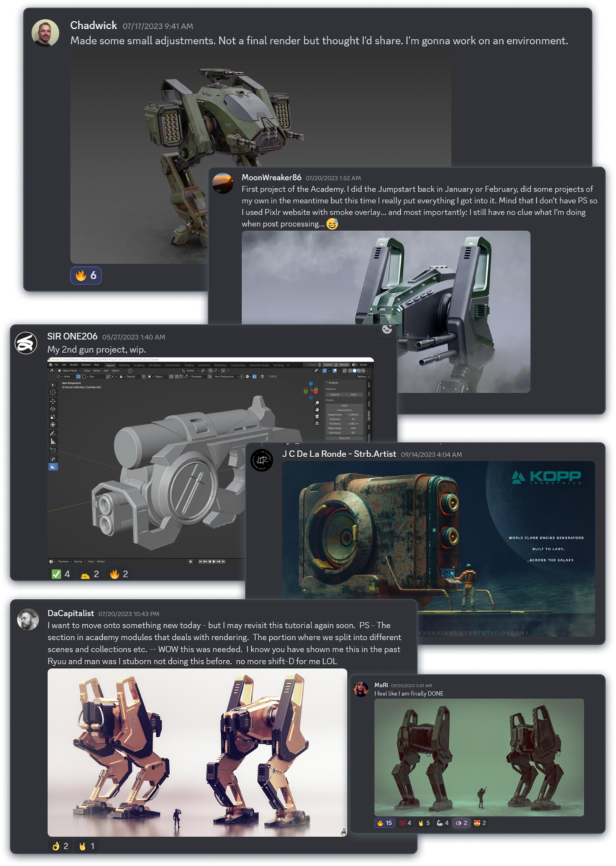Toggle camera view icon in Blender viewport
Screen dimensions: 616x866
pyautogui.click(x=317, y=416)
